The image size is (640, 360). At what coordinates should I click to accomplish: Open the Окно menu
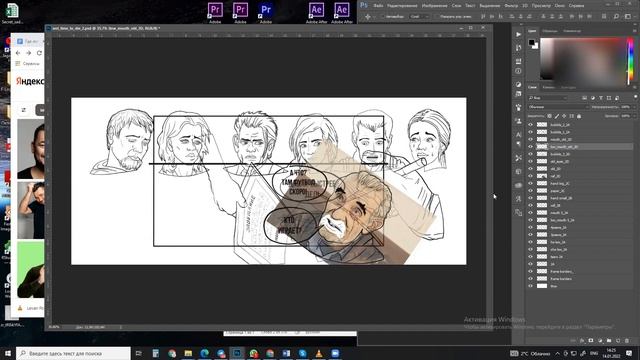560,6
